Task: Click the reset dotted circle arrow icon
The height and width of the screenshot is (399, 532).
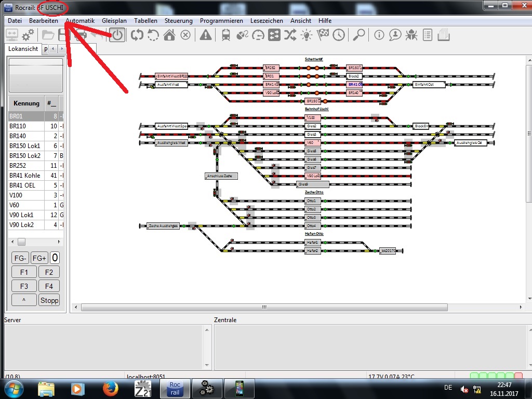Action: click(153, 35)
